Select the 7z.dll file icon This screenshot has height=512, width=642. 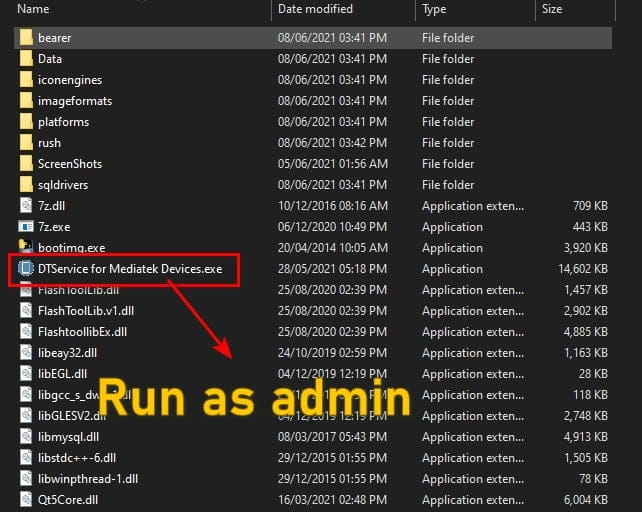(25, 206)
